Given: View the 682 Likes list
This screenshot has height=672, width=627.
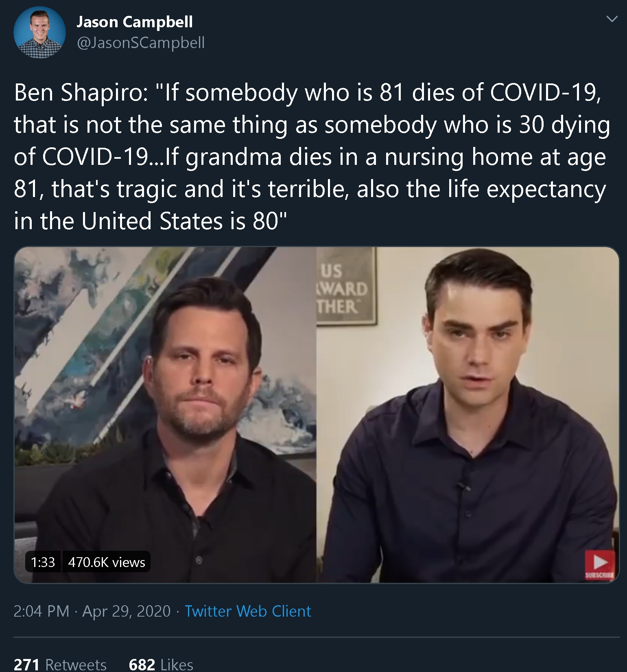Looking at the screenshot, I should tap(161, 664).
